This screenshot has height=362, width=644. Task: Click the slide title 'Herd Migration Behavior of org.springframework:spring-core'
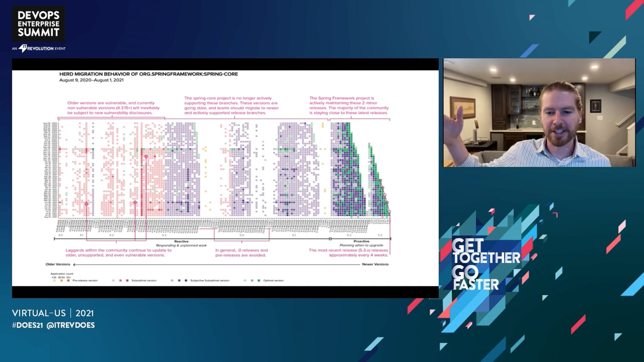click(x=149, y=74)
